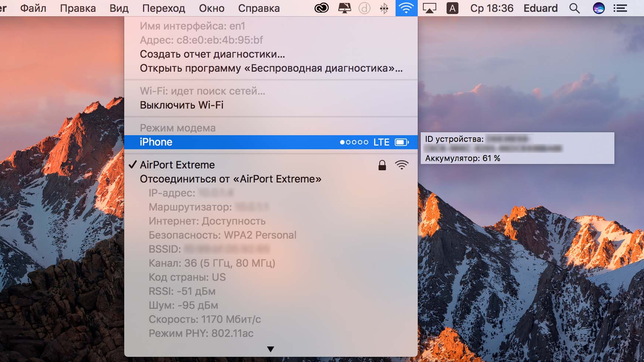Click the Канал: 36 line
This screenshot has width=644, height=362.
212,263
